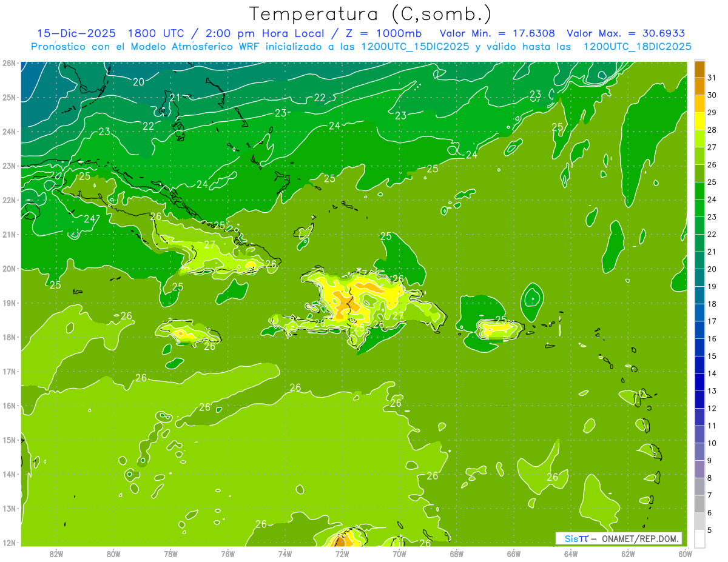
Task: Click the "80W" longitude axis label
Action: pos(113,554)
